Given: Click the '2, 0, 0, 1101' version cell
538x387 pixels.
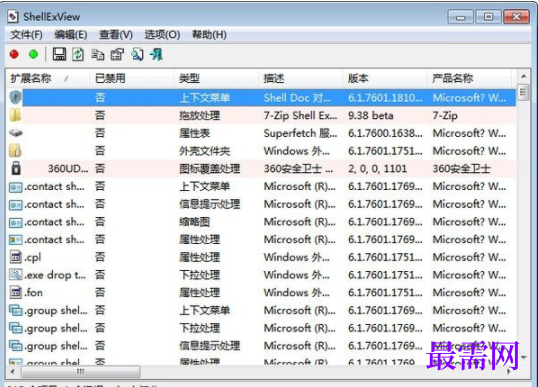Looking at the screenshot, I should 377,168.
